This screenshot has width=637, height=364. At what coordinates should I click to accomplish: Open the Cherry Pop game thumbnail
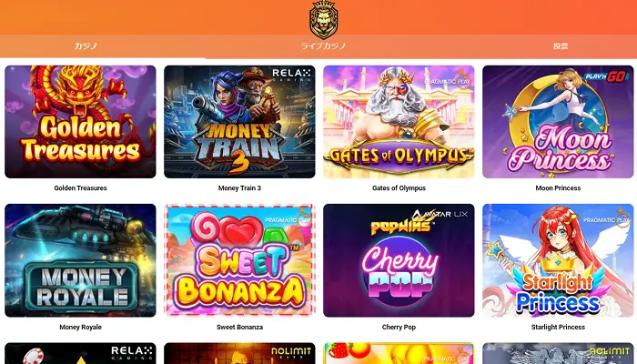(x=399, y=260)
